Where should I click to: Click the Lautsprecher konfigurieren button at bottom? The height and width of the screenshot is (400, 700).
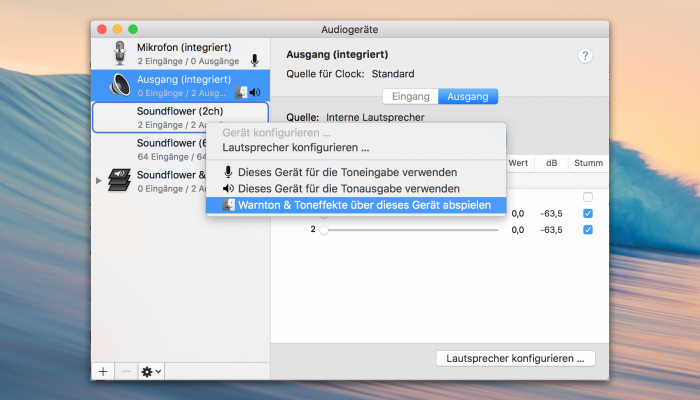(x=516, y=358)
